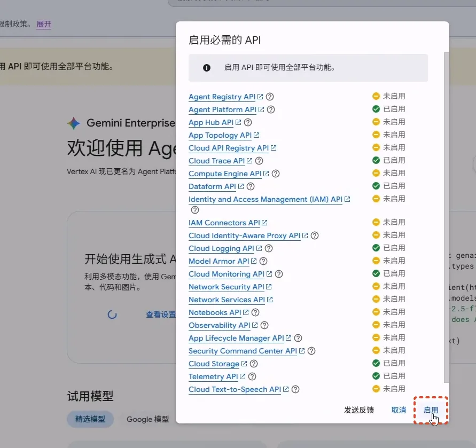Click the 已启用 status for Telemetry API
The image size is (476, 448).
coord(389,376)
